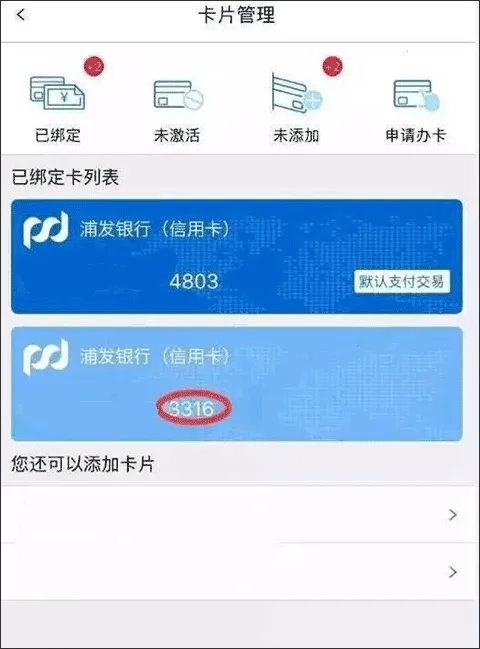This screenshot has height=649, width=480.
Task: Tap the 未激活 tab label text
Action: tap(177, 135)
